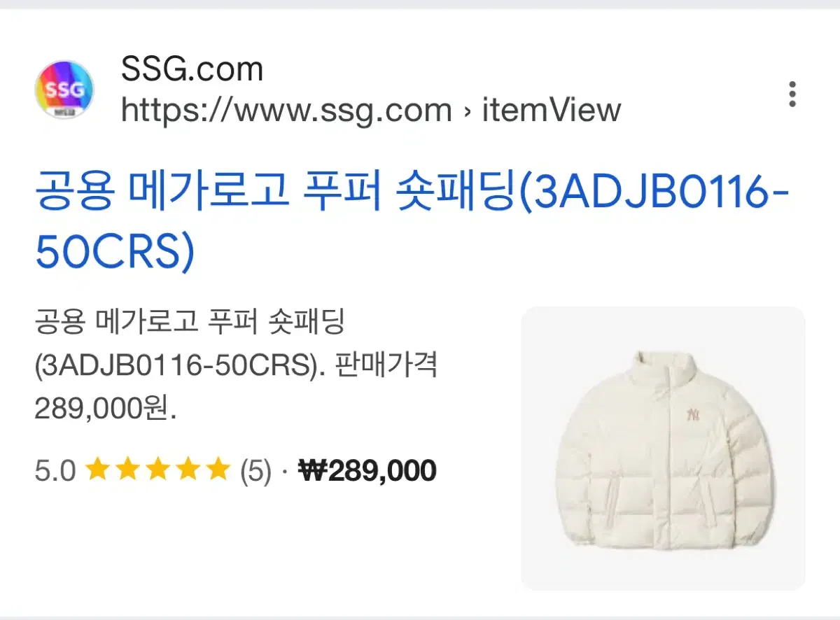
Task: Click the breadcrumb chevron before itemView
Action: pyautogui.click(x=467, y=111)
